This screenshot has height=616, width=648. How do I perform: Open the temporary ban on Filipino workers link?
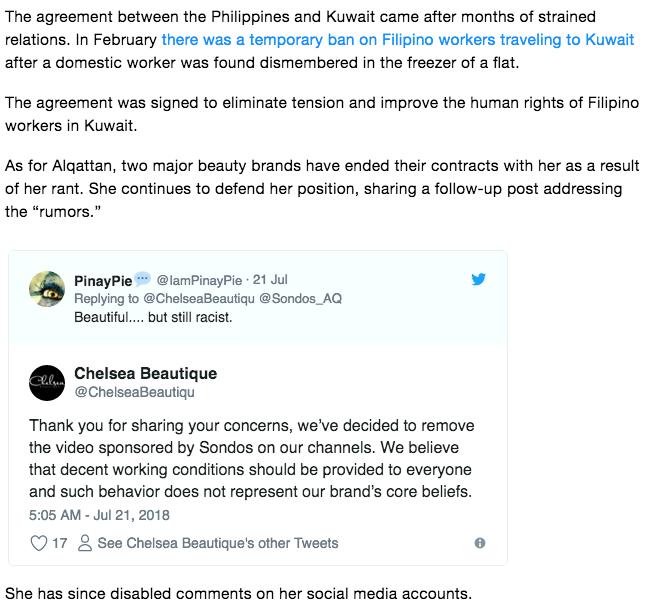[x=398, y=40]
